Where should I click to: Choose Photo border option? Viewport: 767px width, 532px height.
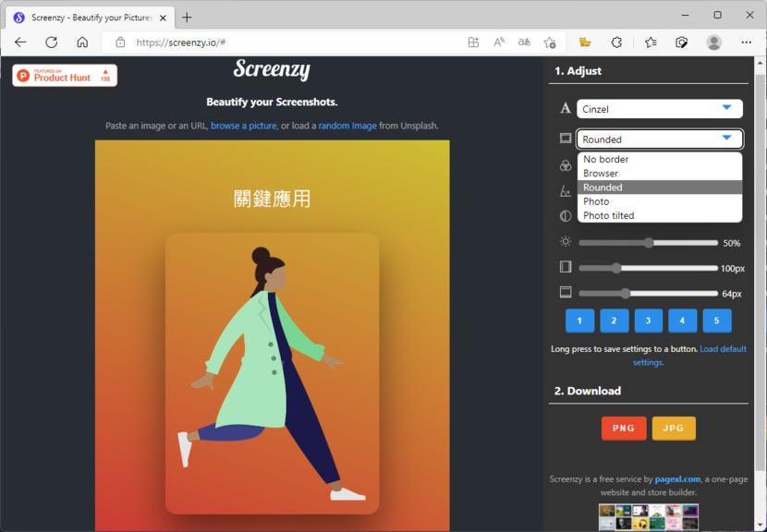tap(660, 201)
